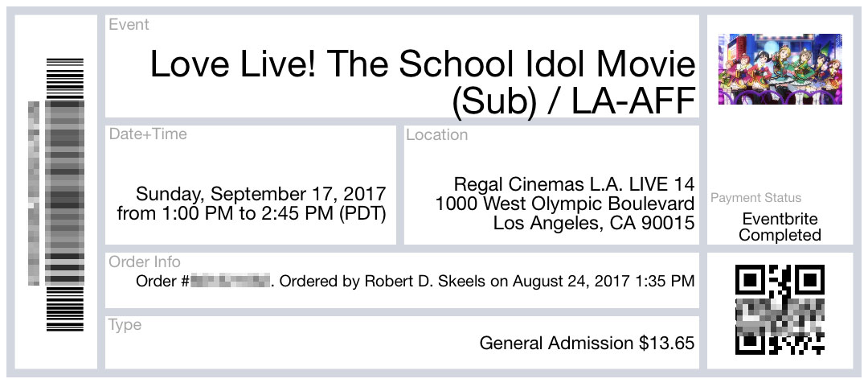Image resolution: width=868 pixels, height=383 pixels.
Task: Click the vertical barcode on the left
Action: [64, 194]
